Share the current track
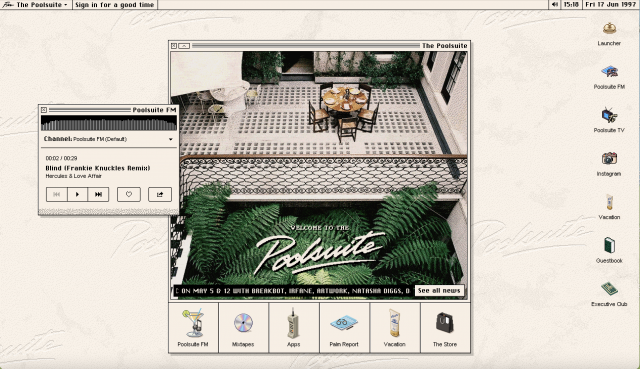640x369 pixels. [160, 194]
